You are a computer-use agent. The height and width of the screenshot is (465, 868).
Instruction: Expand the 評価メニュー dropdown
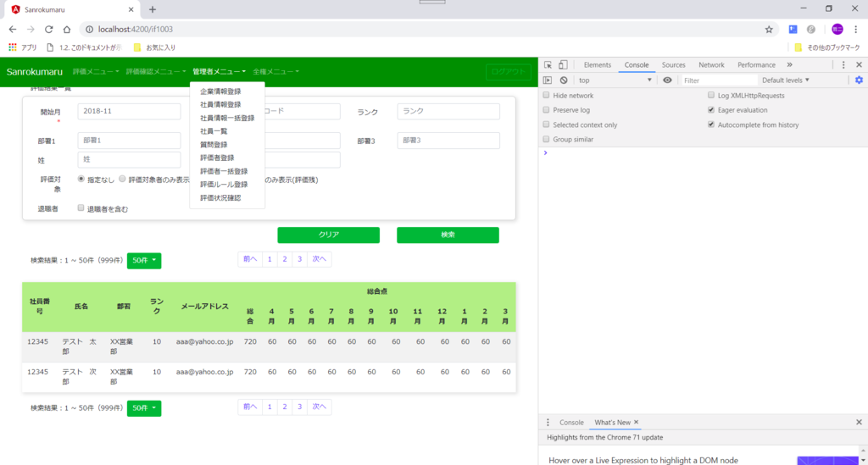96,71
